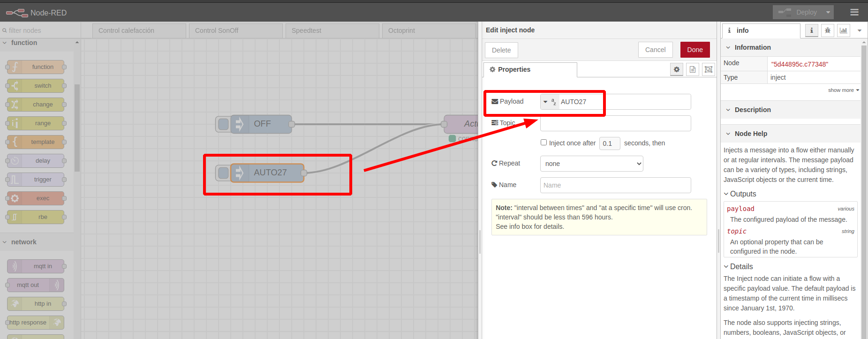Enable the Inject once after checkbox

[543, 143]
